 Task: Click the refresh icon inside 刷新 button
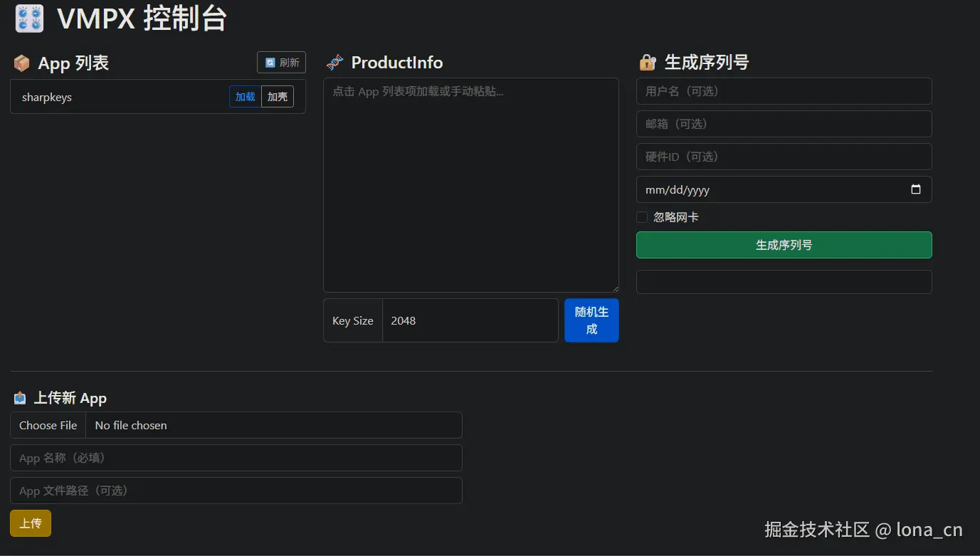tap(270, 62)
